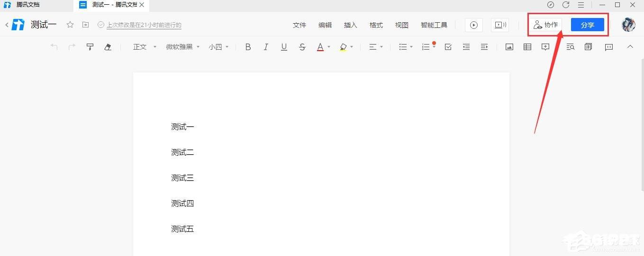Clear formatting with the eraser icon

pos(108,47)
